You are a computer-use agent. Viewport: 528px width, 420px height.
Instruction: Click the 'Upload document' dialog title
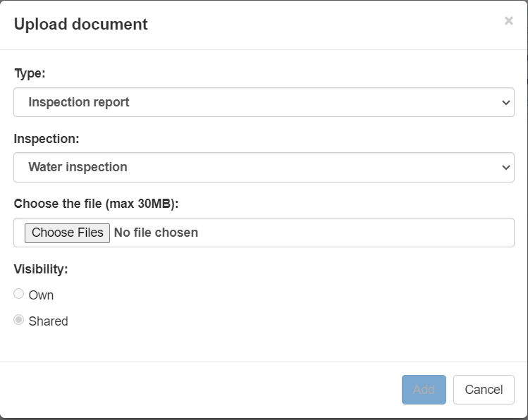81,24
